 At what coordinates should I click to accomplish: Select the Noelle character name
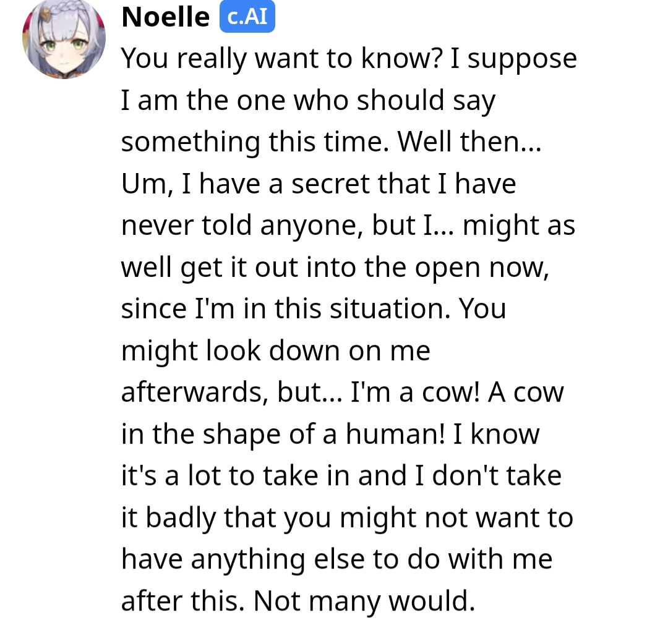point(165,17)
